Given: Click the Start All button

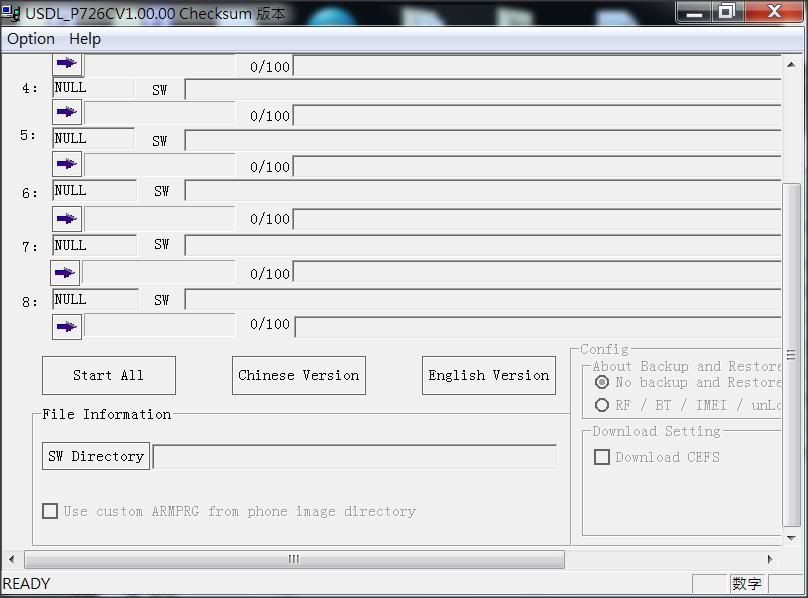Looking at the screenshot, I should point(109,375).
